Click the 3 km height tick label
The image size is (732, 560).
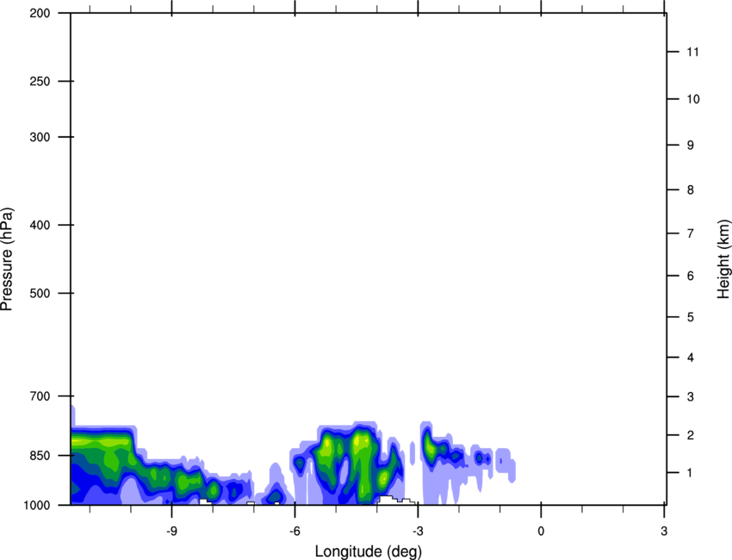(x=690, y=396)
